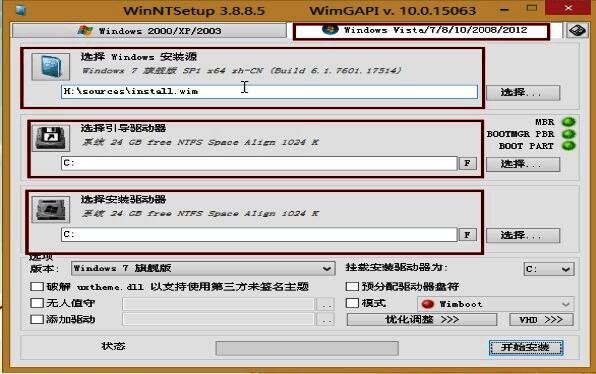Enable 模式 checkbox
The height and width of the screenshot is (374, 596).
click(352, 303)
